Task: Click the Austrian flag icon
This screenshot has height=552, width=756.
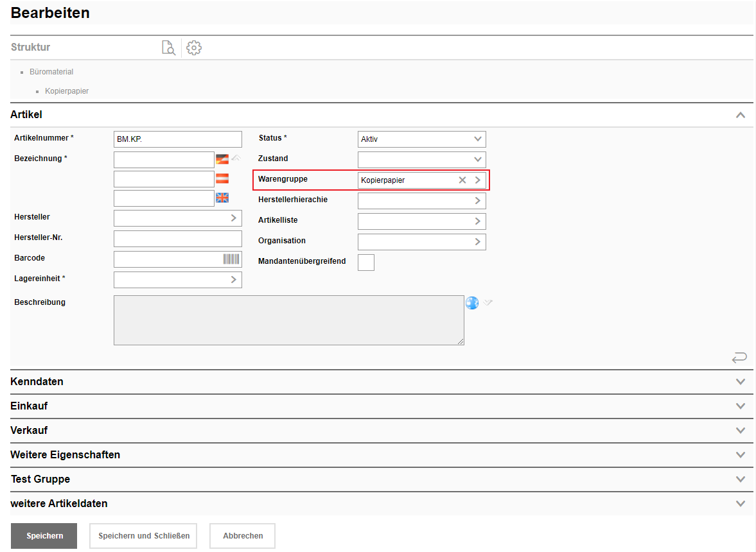Action: pos(222,178)
